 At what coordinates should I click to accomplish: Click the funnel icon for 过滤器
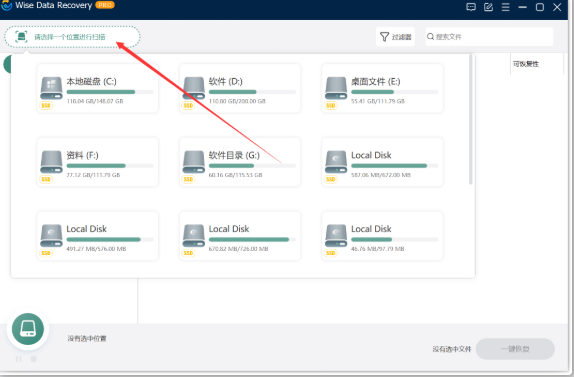tap(384, 37)
